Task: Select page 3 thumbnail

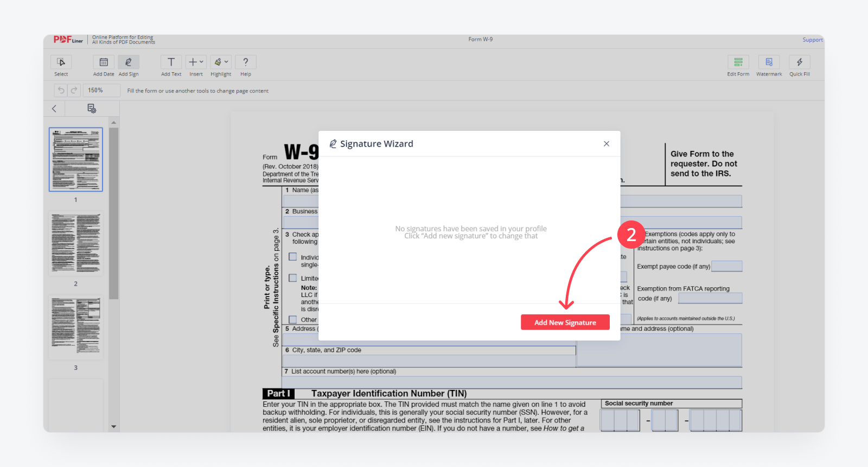Action: click(x=76, y=327)
